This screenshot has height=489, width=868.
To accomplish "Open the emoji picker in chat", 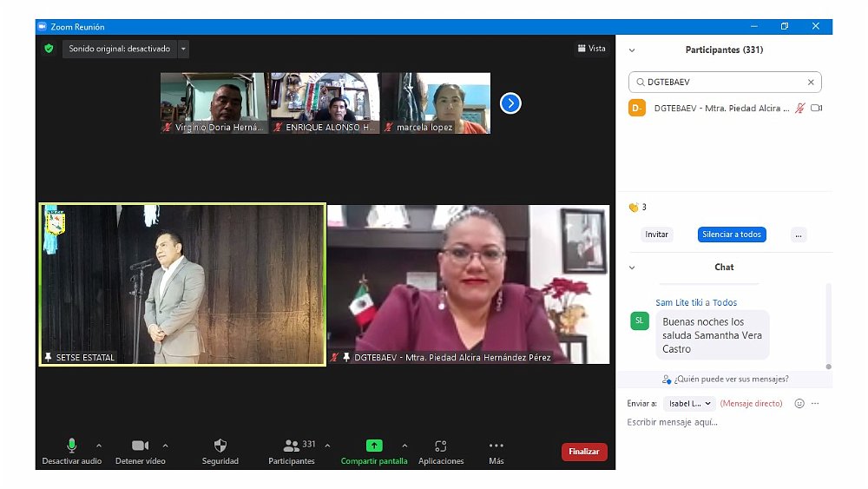I will (799, 404).
